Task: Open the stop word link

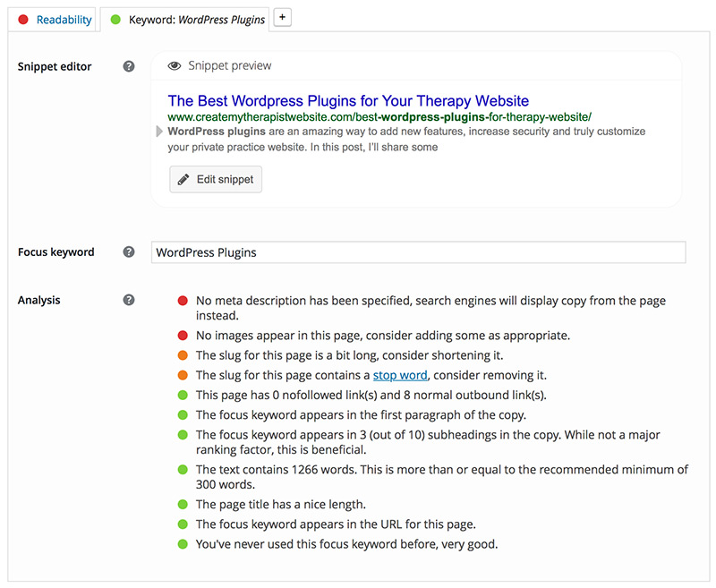Action: pyautogui.click(x=400, y=375)
